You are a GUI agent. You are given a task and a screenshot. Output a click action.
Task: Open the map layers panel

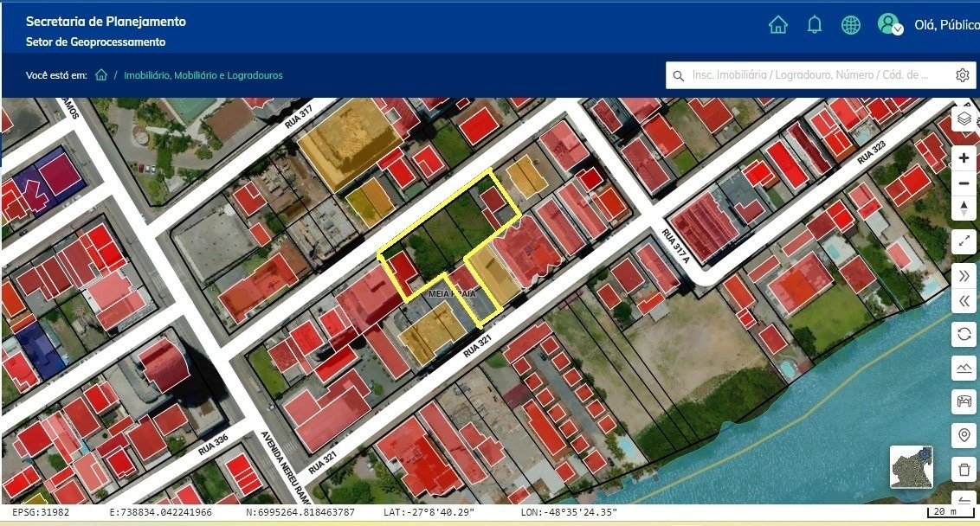(964, 119)
